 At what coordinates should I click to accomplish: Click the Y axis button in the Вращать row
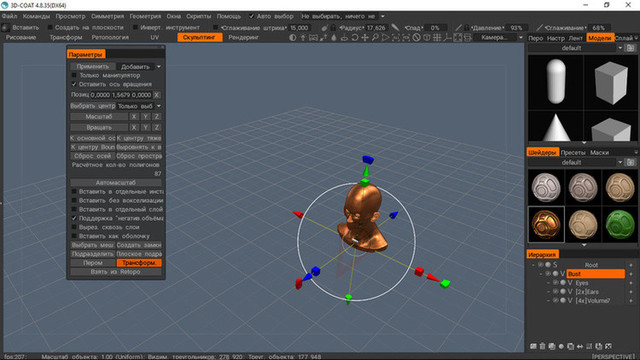pos(145,127)
